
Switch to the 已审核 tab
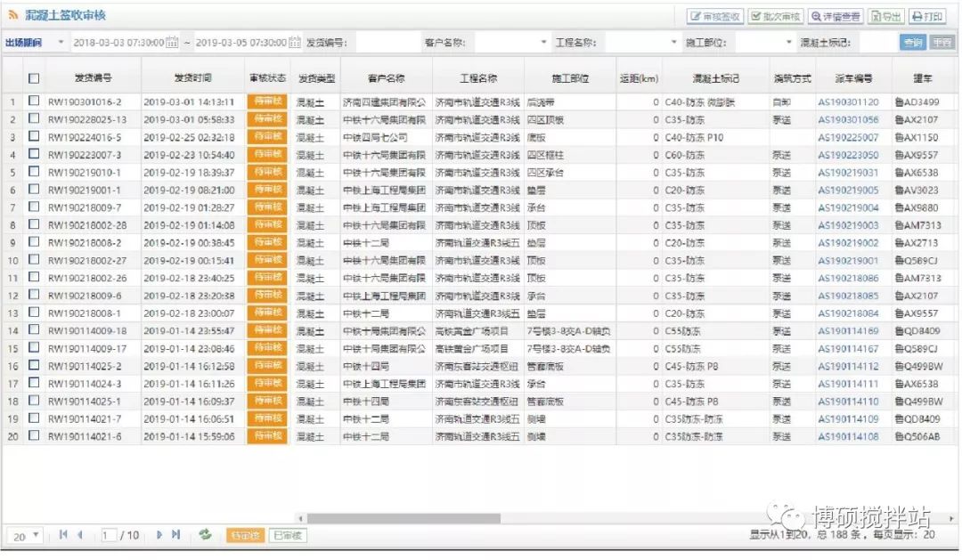pyautogui.click(x=287, y=535)
